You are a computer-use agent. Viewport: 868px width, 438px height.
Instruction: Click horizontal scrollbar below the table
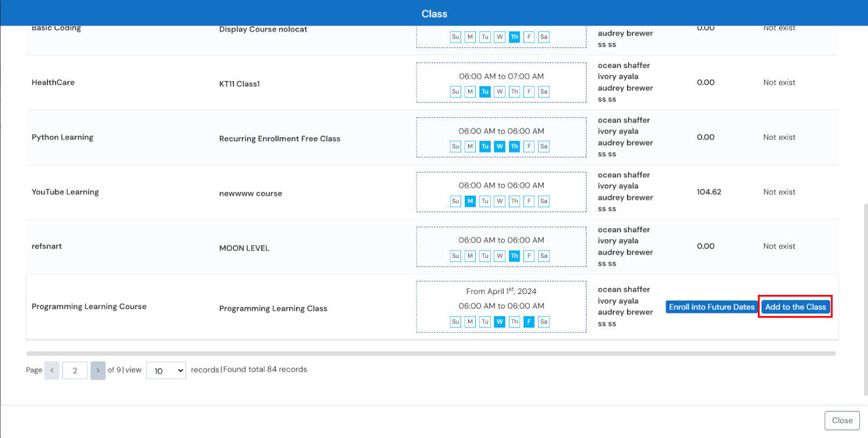(x=431, y=353)
